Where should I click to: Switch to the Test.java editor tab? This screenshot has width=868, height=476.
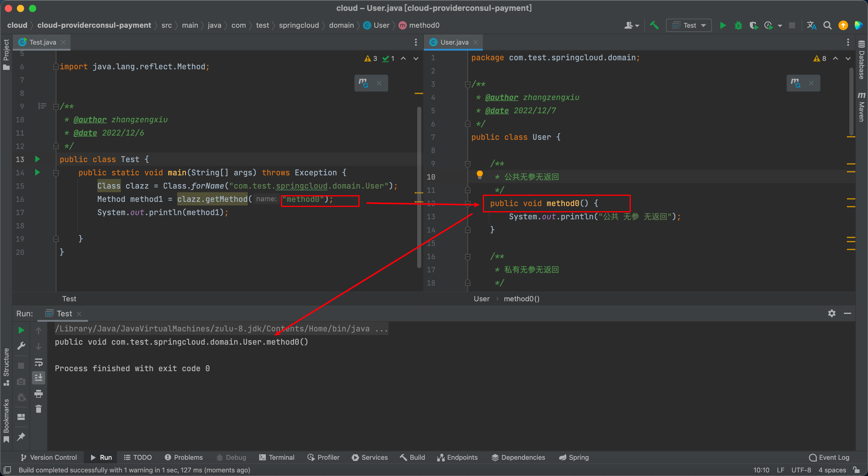coord(42,42)
